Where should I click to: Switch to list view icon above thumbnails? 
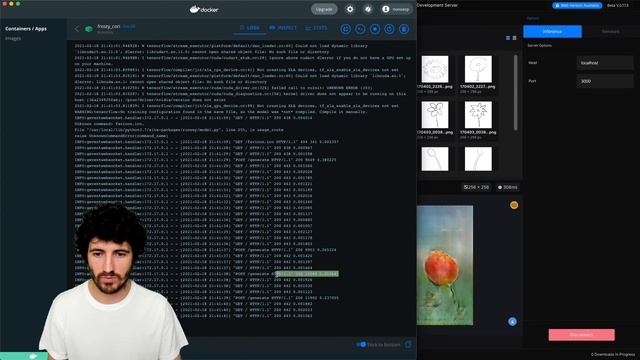coord(514,38)
